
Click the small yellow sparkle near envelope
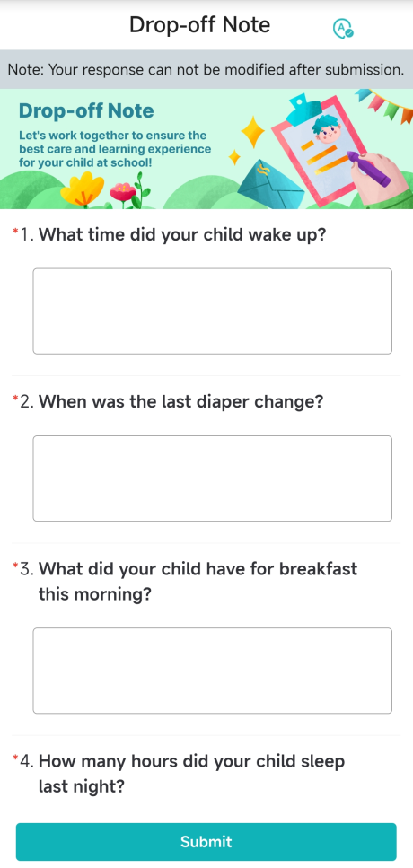(x=234, y=157)
